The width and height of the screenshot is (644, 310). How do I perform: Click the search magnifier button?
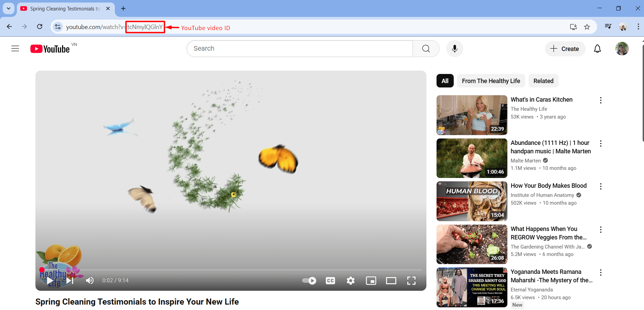[x=426, y=49]
